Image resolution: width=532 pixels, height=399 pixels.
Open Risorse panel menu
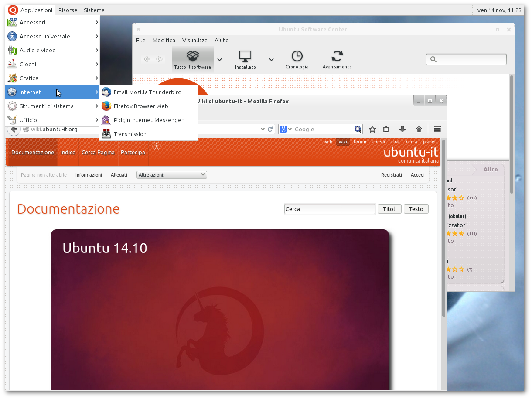[68, 10]
